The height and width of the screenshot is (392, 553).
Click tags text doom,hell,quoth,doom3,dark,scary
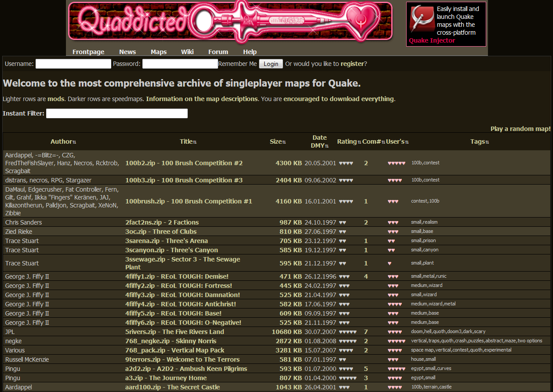[448, 332]
